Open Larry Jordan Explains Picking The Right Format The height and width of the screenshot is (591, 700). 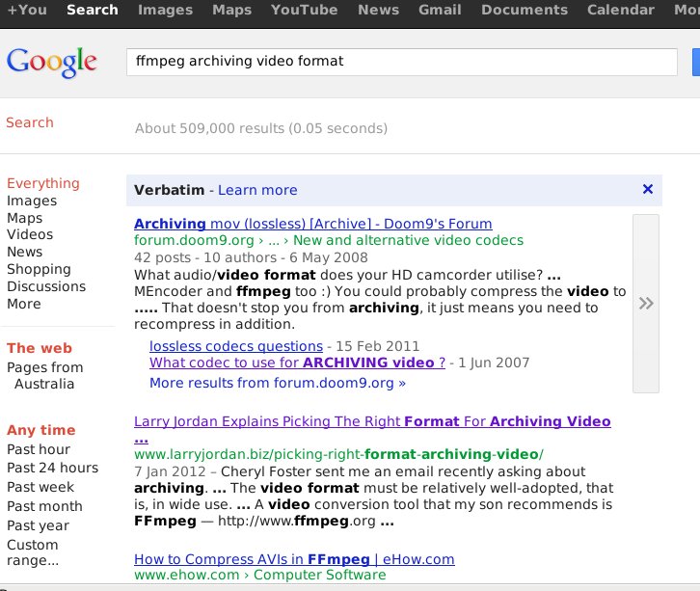[x=372, y=429]
